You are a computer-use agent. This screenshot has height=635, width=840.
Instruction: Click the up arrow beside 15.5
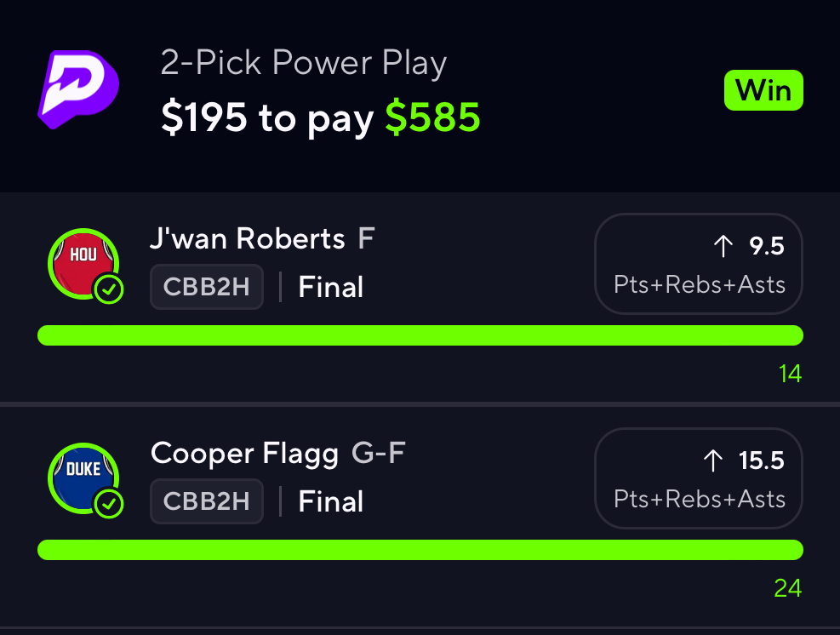[712, 461]
